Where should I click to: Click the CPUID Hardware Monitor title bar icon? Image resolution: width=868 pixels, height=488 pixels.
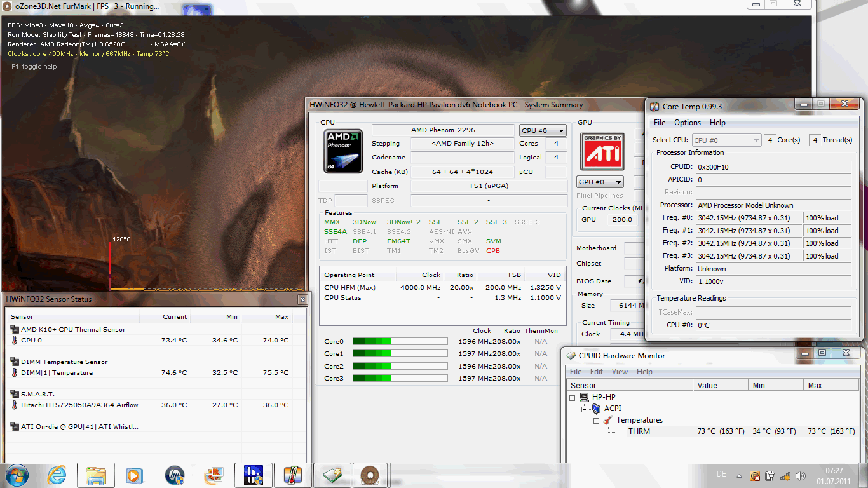[571, 356]
